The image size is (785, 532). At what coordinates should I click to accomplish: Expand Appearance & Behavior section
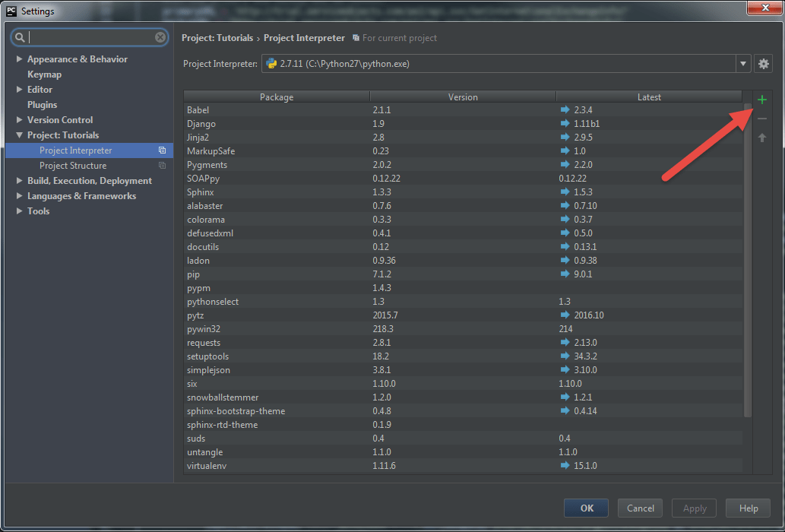coord(19,59)
